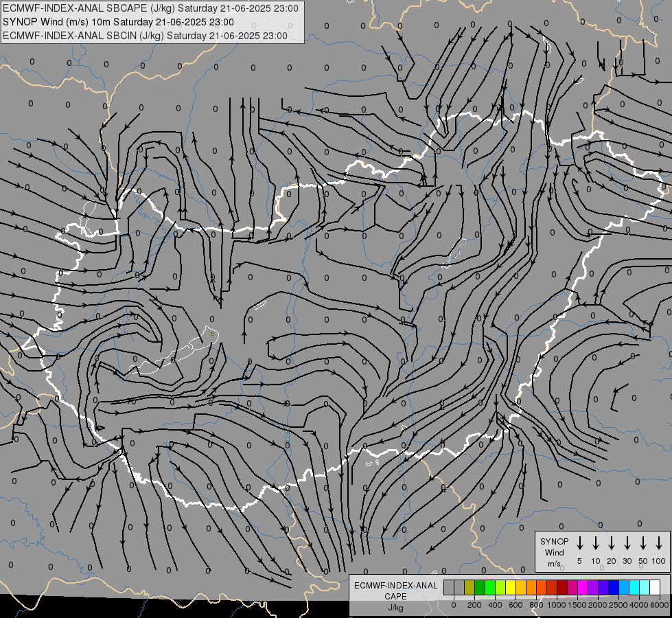Click the 800 tick label in the CAPE legend

tap(536, 605)
